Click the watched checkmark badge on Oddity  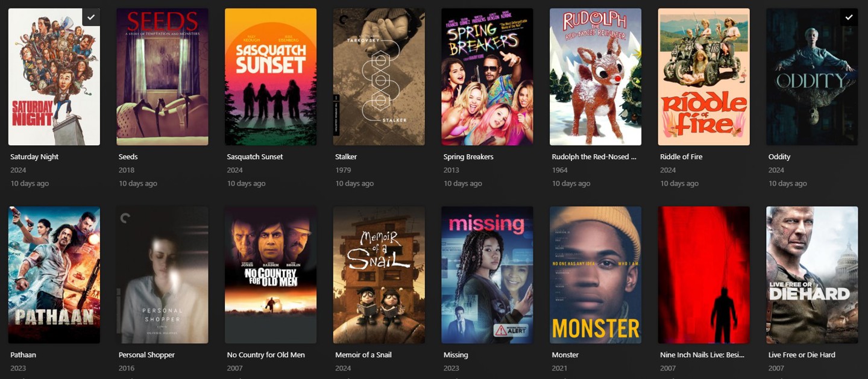tap(849, 17)
